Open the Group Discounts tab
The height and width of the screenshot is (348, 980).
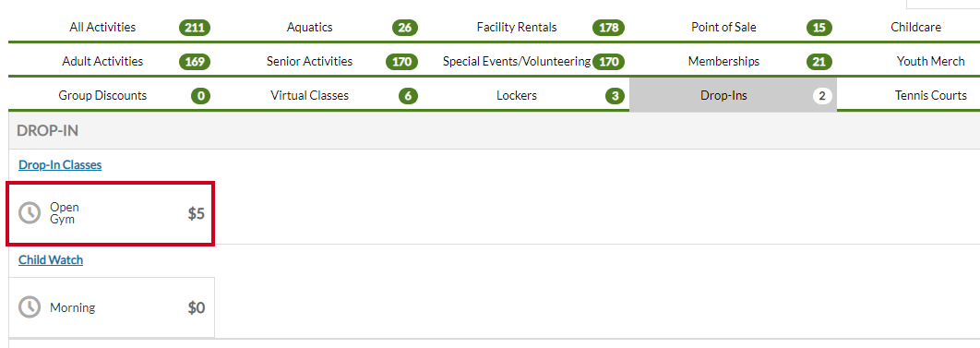click(x=112, y=96)
